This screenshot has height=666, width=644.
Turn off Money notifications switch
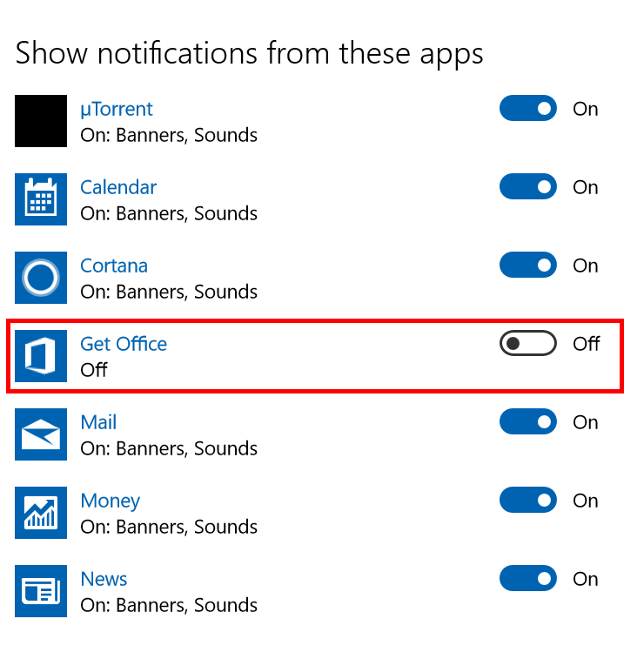pyautogui.click(x=527, y=501)
